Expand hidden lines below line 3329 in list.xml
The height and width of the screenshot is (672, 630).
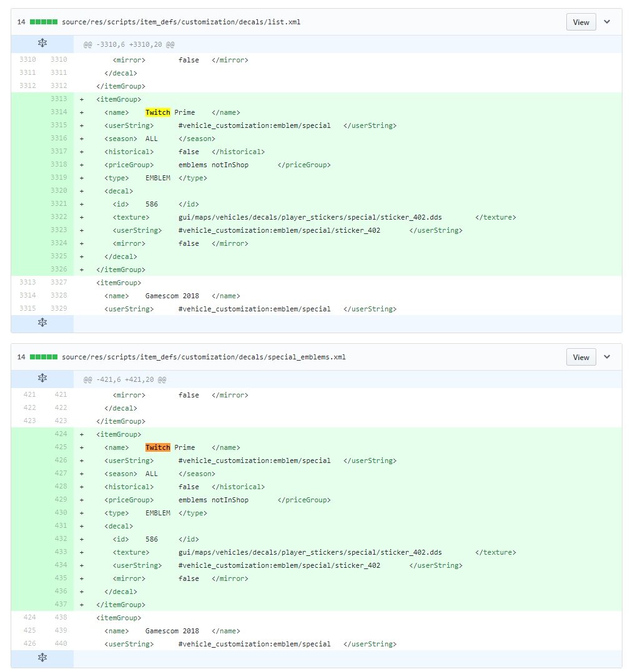pos(42,323)
